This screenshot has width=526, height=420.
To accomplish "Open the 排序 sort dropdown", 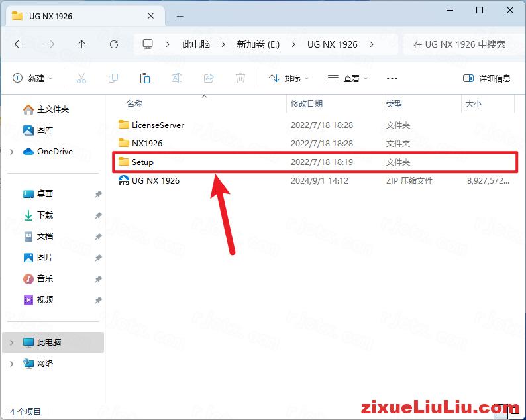I will [289, 78].
